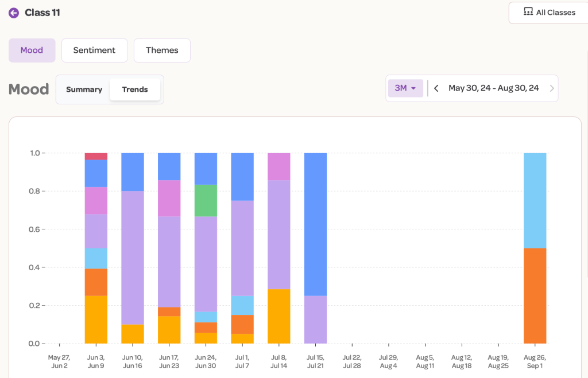588x378 pixels.
Task: Click the light blue segment in Aug 26 bar
Action: tap(535, 200)
